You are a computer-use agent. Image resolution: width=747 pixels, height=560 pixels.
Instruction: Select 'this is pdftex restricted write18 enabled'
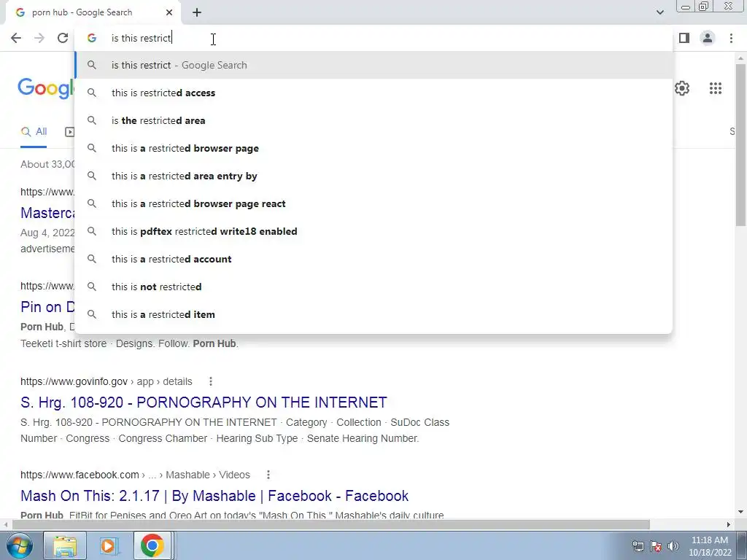[373, 231]
